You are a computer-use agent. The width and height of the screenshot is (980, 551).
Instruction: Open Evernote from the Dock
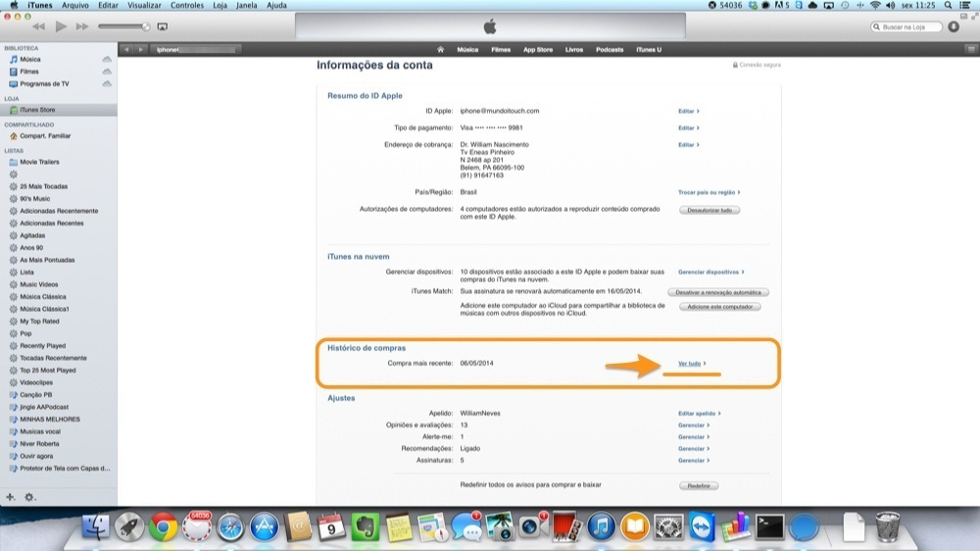point(365,527)
